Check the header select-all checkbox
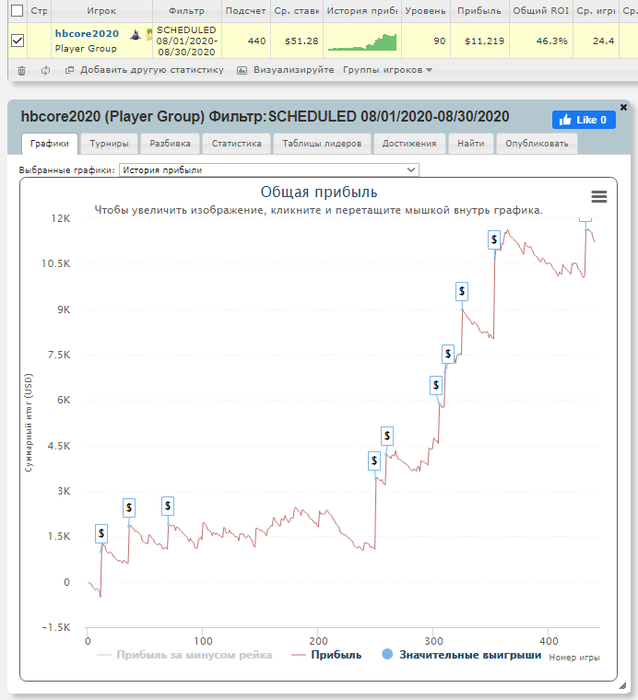 coord(17,11)
